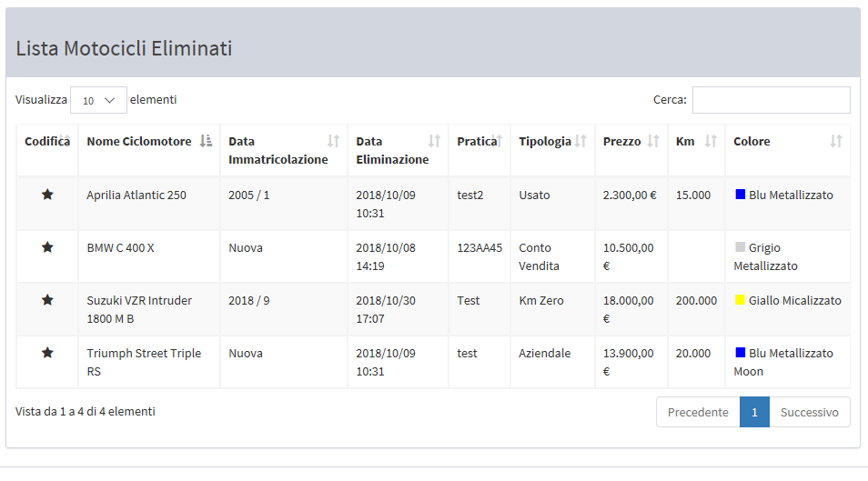Click sort arrows in Km column header
The height and width of the screenshot is (481, 868).
click(712, 141)
